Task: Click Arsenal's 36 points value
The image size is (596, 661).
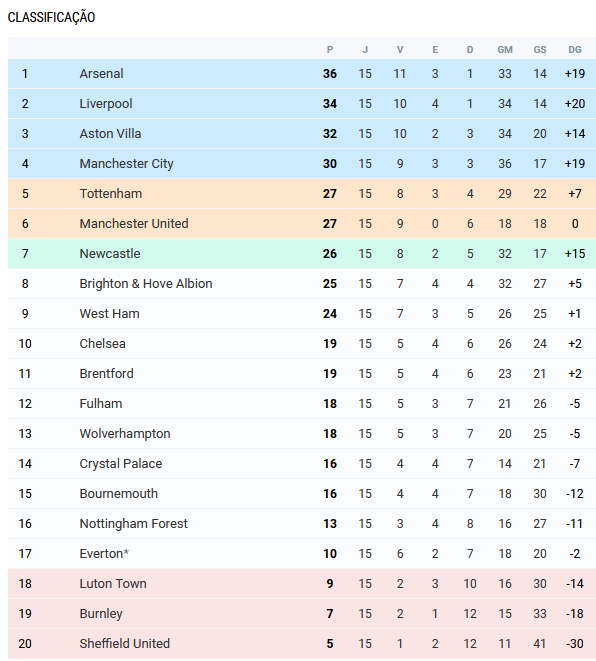Action: click(x=330, y=74)
